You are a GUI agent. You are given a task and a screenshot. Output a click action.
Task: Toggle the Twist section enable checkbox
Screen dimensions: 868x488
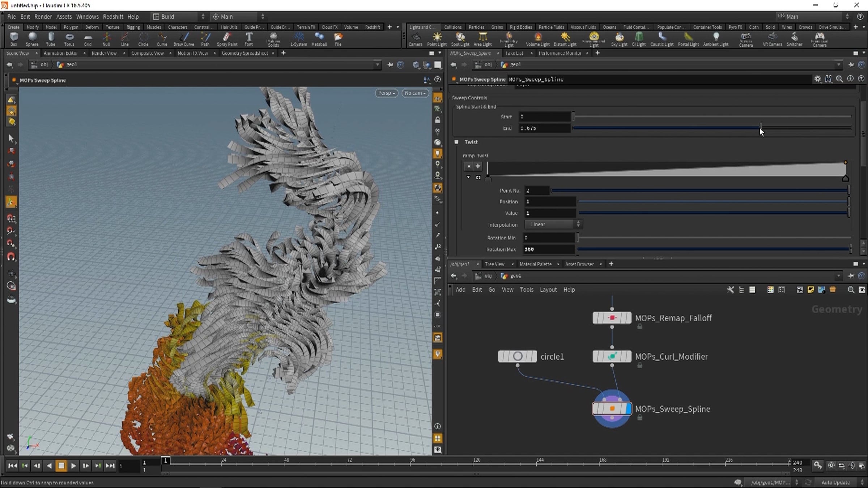[456, 142]
